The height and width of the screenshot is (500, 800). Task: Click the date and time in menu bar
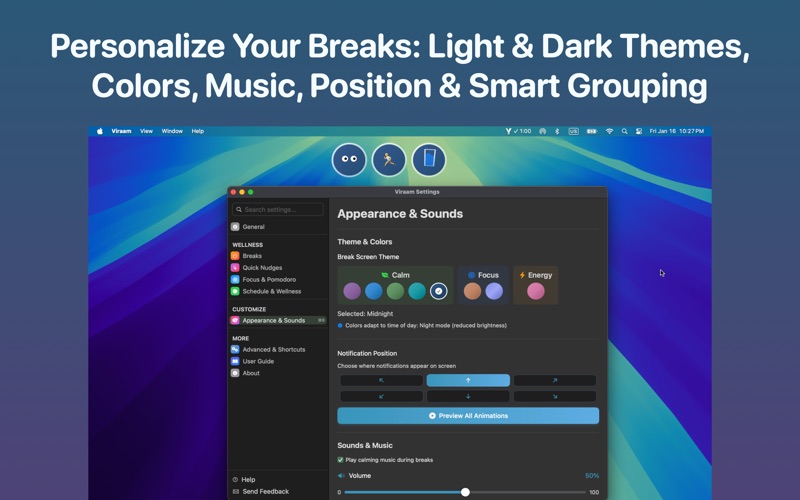click(677, 131)
